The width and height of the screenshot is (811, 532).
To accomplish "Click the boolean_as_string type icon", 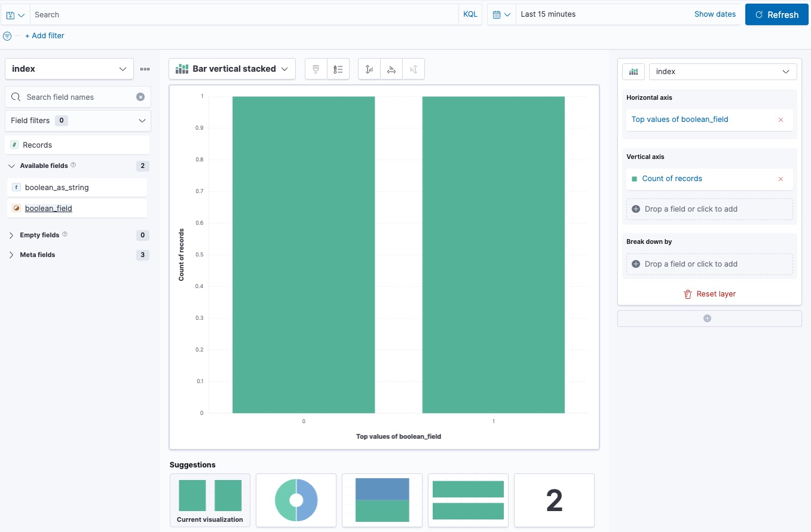I will (17, 187).
